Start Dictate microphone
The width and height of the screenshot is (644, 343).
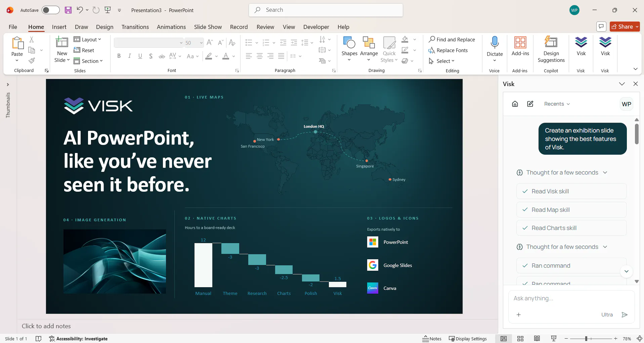[x=495, y=49]
